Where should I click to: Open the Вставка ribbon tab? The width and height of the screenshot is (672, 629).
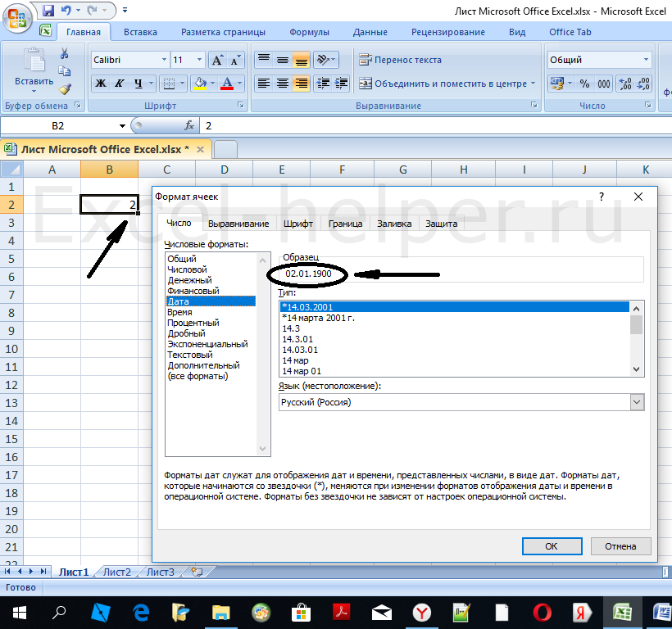point(140,32)
